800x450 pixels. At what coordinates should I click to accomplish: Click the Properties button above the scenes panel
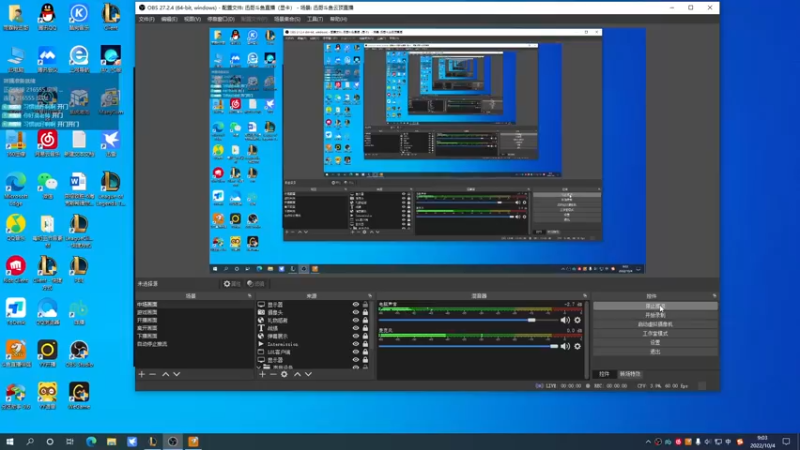[x=232, y=284]
